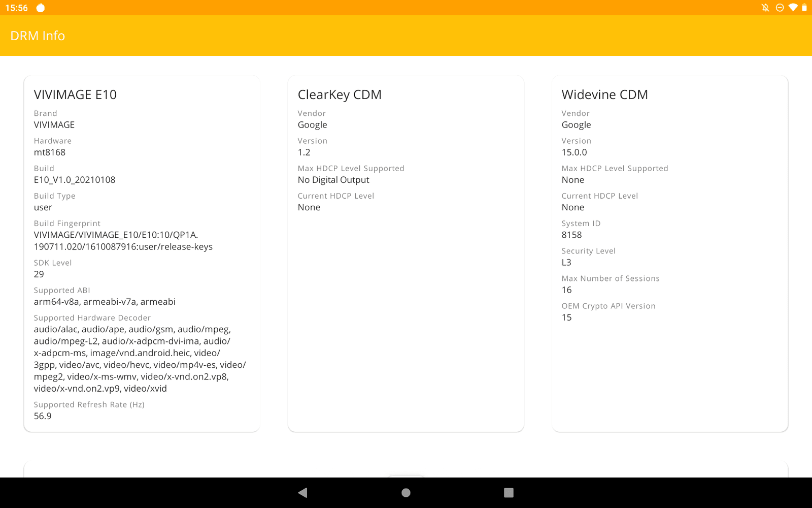The width and height of the screenshot is (812, 508).
Task: Tap the Supported ABI arm64-v8a value
Action: [x=105, y=302]
